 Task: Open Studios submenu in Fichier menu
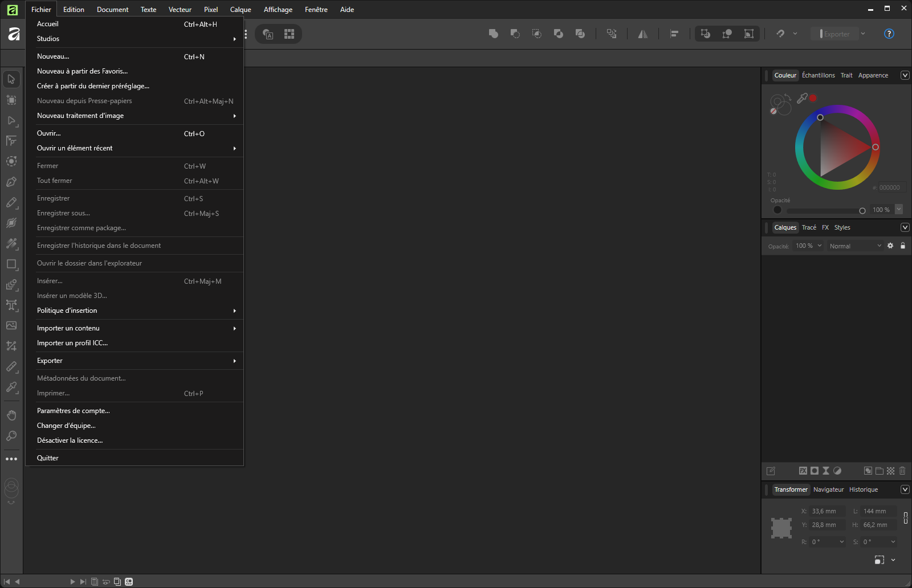coord(135,39)
